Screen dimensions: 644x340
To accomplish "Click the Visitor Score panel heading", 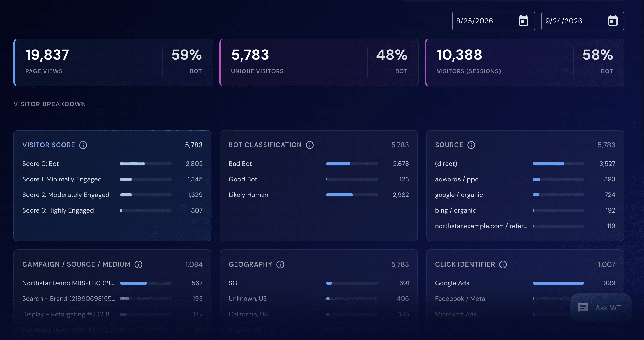I will [49, 145].
